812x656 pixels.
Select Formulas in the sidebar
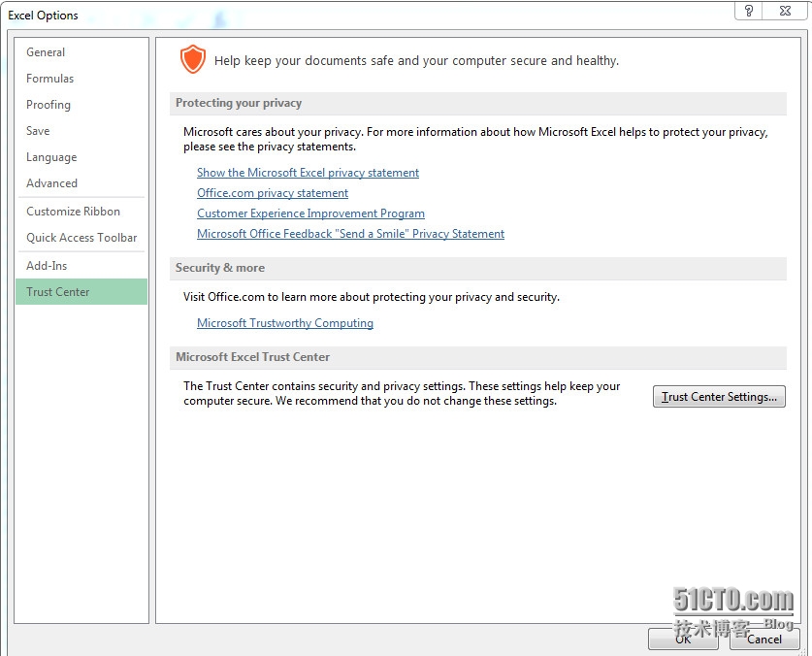tap(81, 79)
